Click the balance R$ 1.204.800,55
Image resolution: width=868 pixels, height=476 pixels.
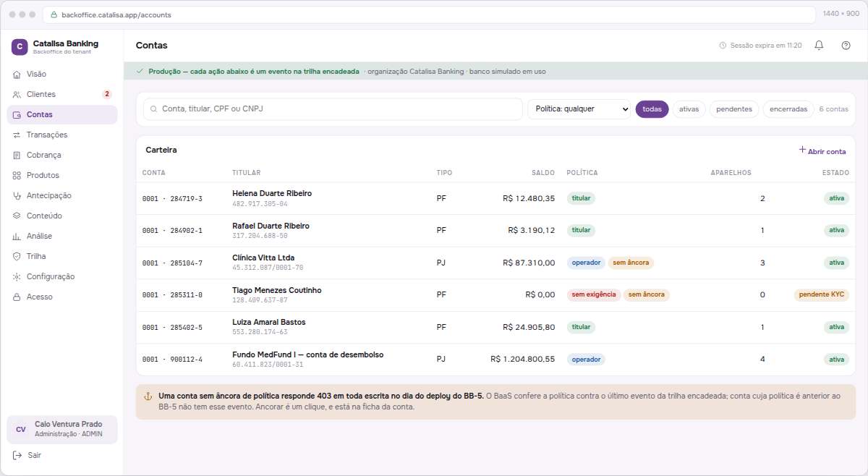(522, 360)
